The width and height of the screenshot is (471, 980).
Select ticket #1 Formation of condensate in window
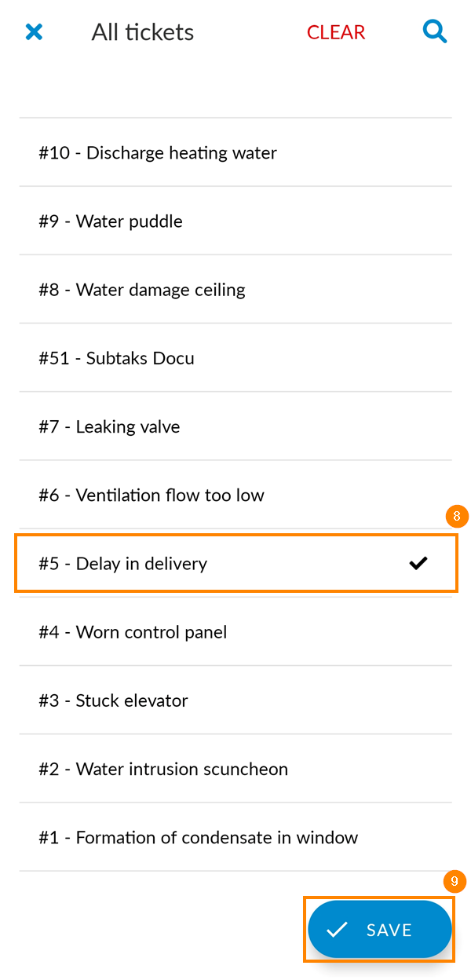235,837
